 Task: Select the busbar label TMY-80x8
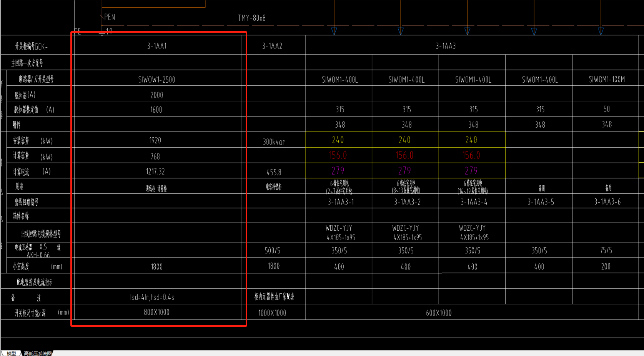pos(252,18)
